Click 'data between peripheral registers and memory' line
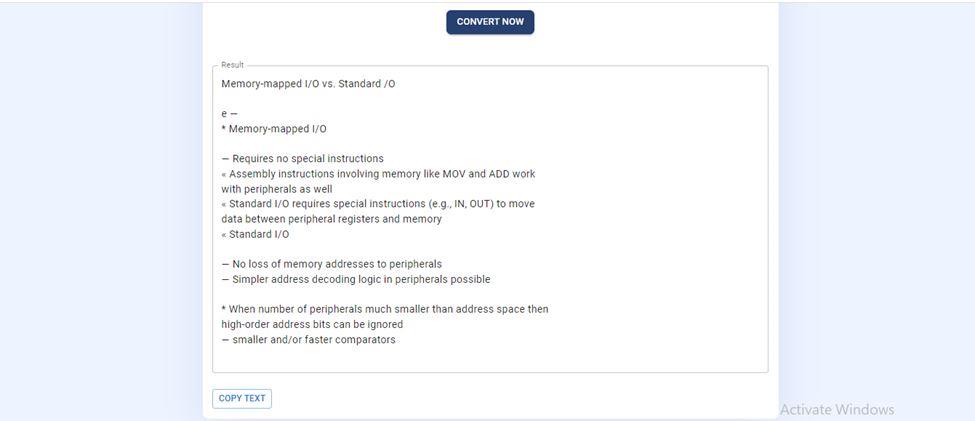Viewport: 975px width, 421px height. click(331, 219)
